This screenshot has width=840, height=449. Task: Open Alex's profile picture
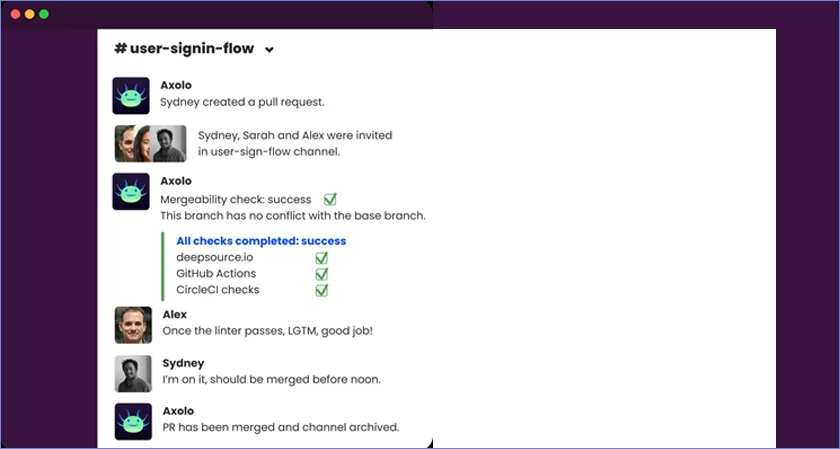pos(133,325)
